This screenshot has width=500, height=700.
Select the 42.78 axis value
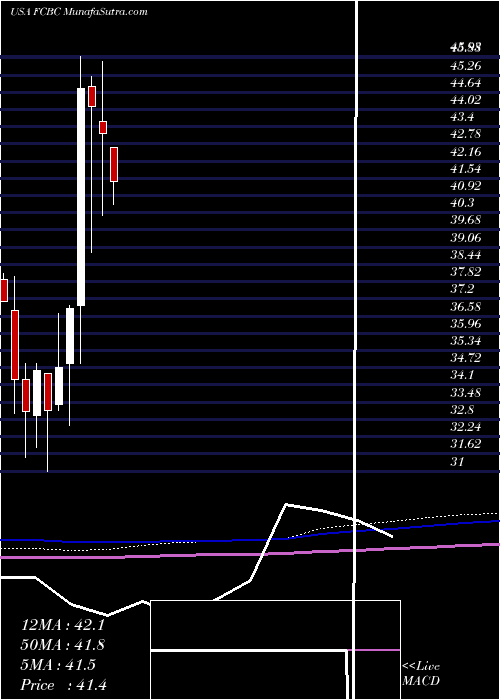click(466, 134)
